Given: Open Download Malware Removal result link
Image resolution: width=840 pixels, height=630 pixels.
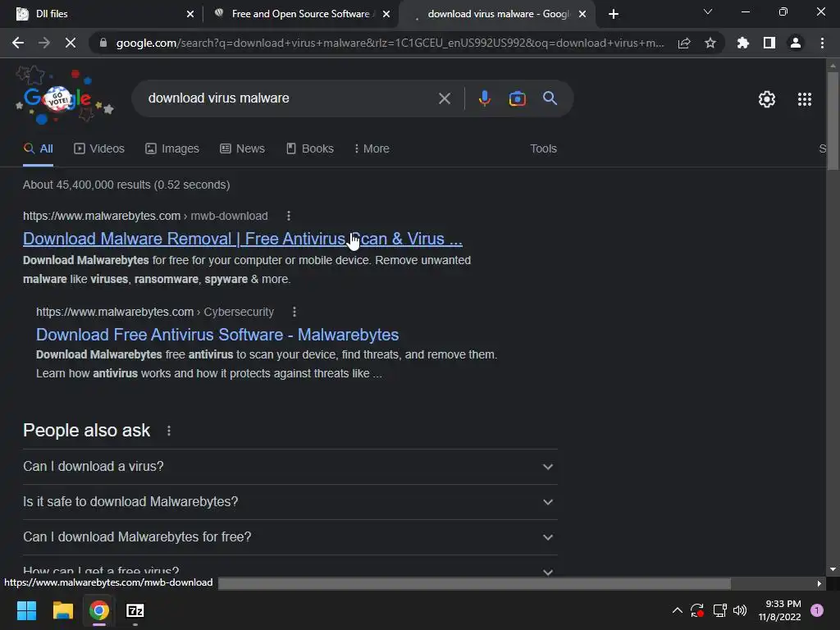Looking at the screenshot, I should coord(243,239).
